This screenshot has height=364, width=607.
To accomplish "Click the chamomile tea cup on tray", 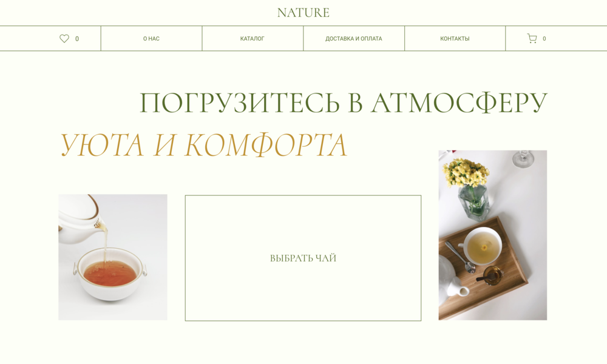I will (x=483, y=246).
